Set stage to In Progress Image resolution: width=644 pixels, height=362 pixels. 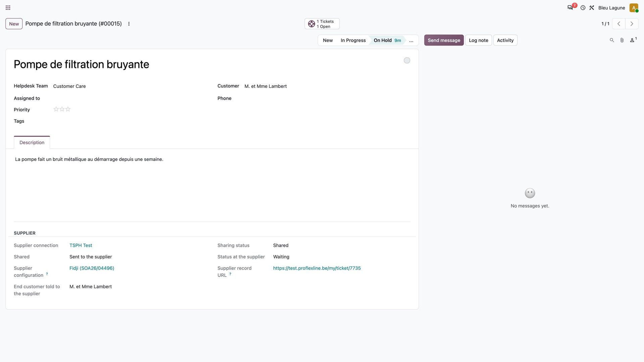tap(353, 40)
